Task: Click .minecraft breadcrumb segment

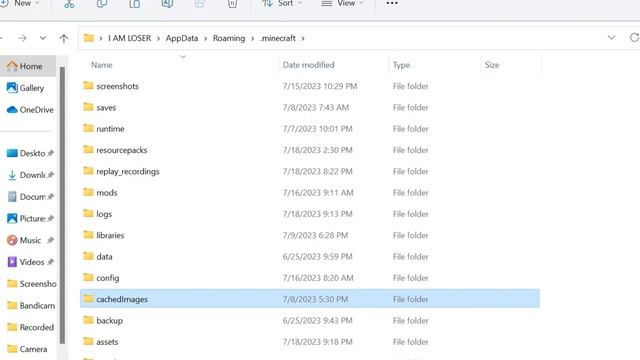Action: click(x=278, y=38)
